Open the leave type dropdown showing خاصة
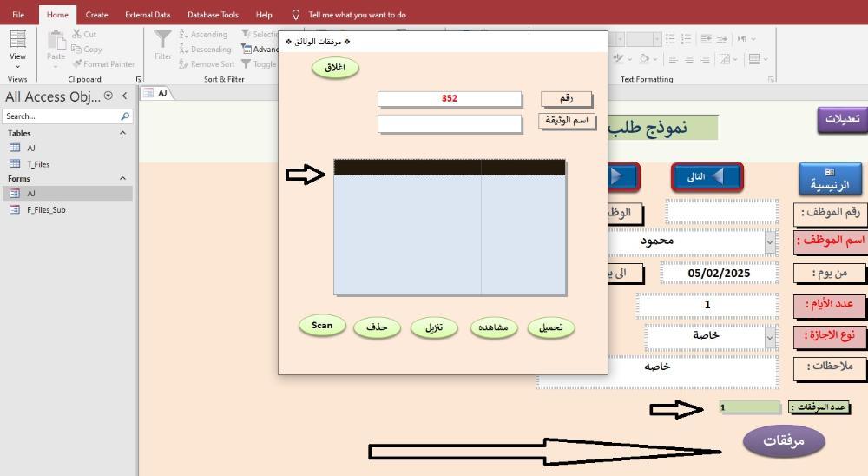 [770, 336]
